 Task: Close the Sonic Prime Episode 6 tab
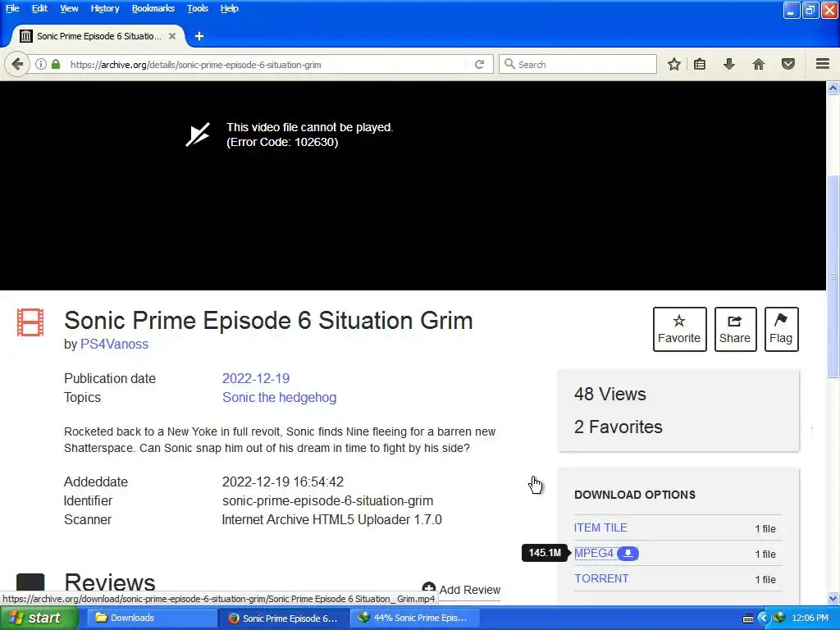click(x=172, y=36)
